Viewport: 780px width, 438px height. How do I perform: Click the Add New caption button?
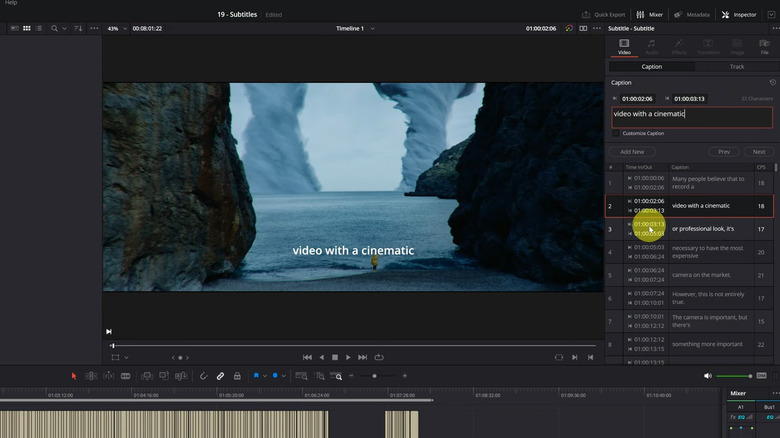click(632, 152)
